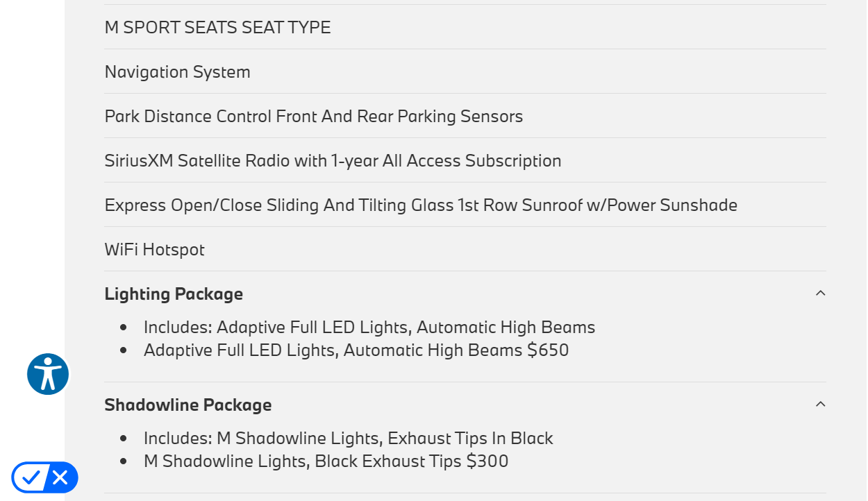
Task: Click the $300 price text
Action: (487, 461)
